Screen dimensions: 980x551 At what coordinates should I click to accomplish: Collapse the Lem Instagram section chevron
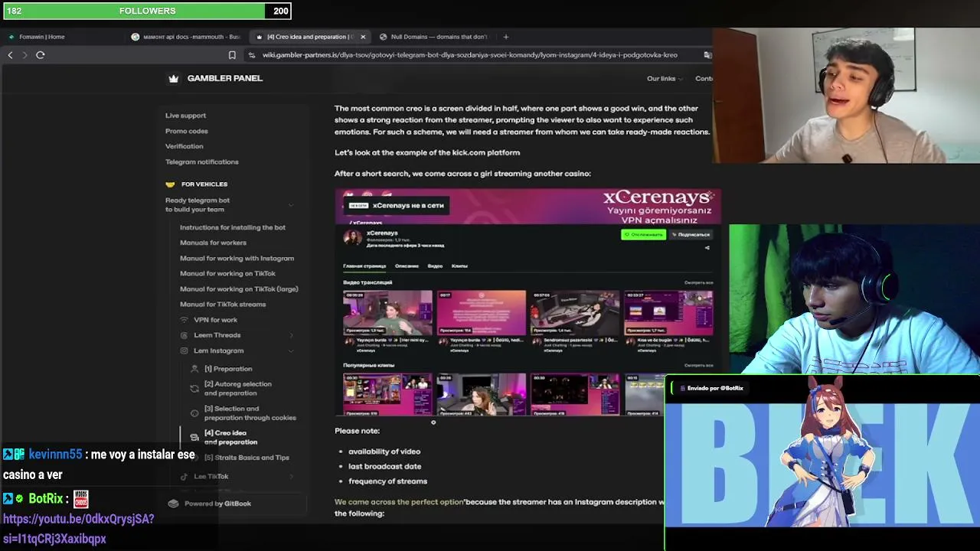(x=291, y=350)
